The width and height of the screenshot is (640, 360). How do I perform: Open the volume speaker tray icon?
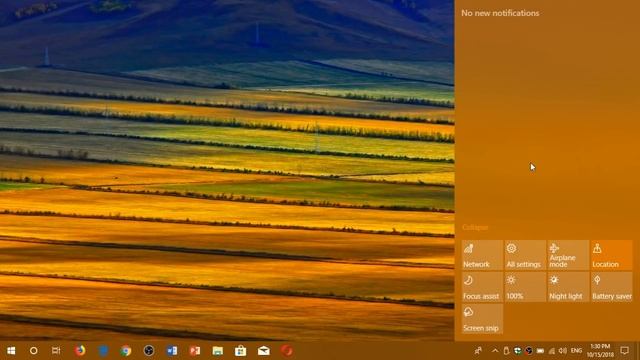pos(563,351)
